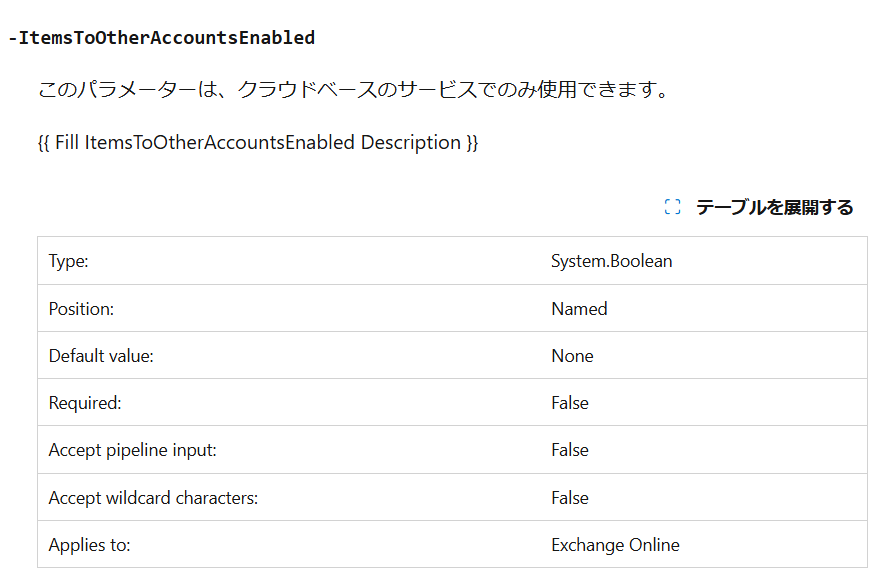Click the Fill ItemsToOtherAccountsEnabled Description placeholder
The width and height of the screenshot is (884, 587).
pos(258,143)
